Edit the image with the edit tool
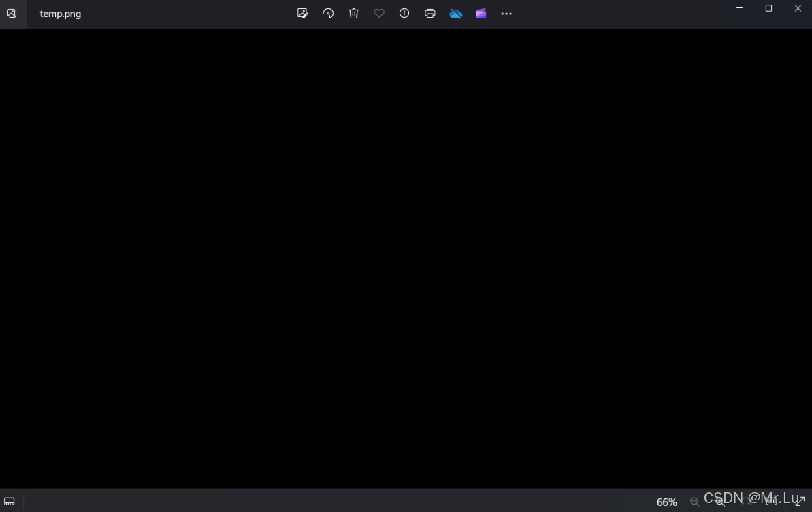Viewport: 812px width, 512px height. pyautogui.click(x=302, y=13)
